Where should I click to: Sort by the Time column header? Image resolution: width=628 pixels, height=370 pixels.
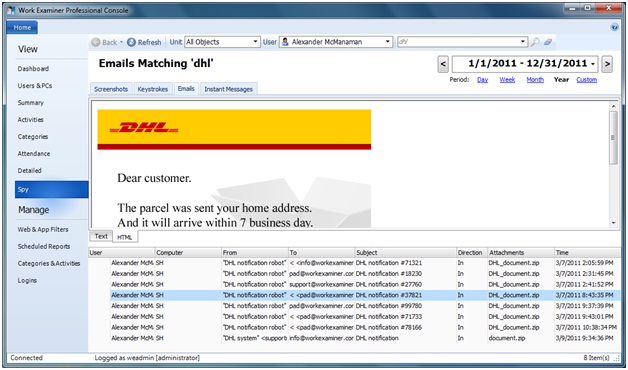click(x=587, y=253)
